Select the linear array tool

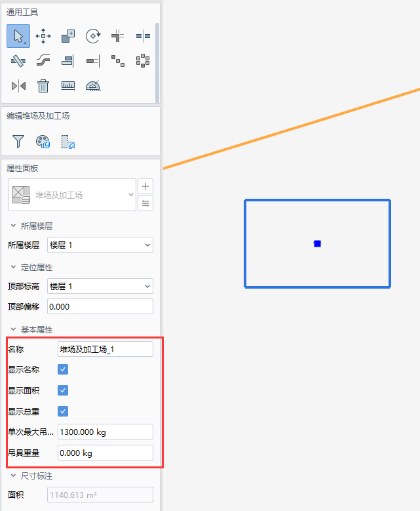[118, 61]
